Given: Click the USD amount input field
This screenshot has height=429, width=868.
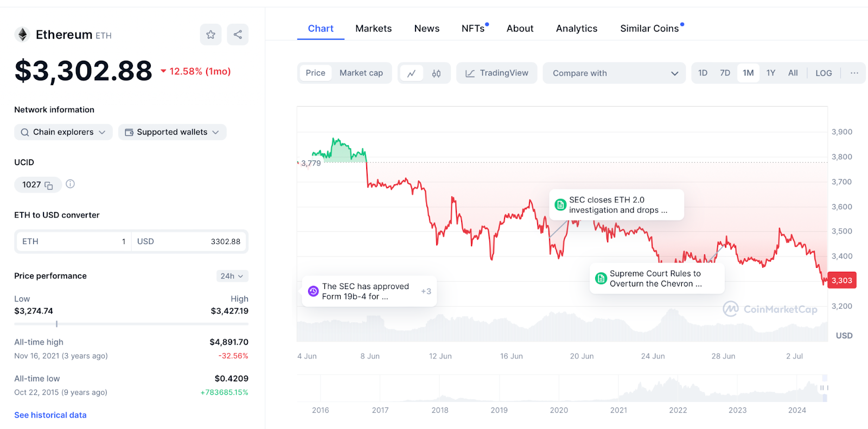Looking at the screenshot, I should click(x=189, y=242).
